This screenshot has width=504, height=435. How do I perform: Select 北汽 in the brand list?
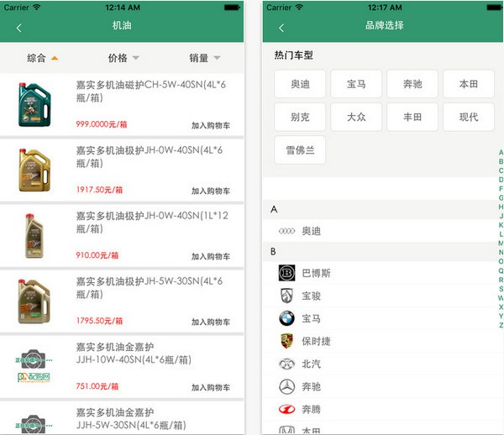pos(311,364)
